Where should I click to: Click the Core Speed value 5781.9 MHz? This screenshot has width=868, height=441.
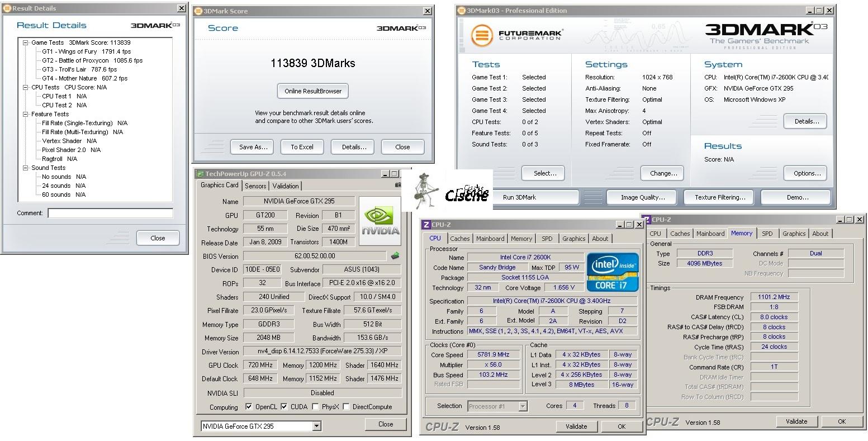click(494, 355)
